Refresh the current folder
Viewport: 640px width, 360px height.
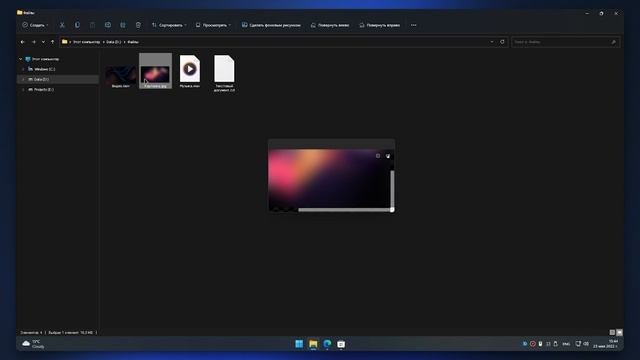(502, 42)
